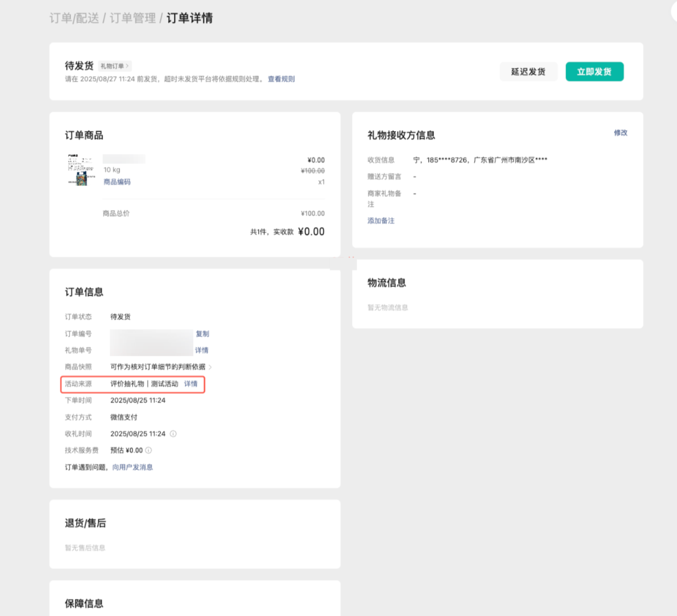Open the 查看规则 link

click(281, 79)
